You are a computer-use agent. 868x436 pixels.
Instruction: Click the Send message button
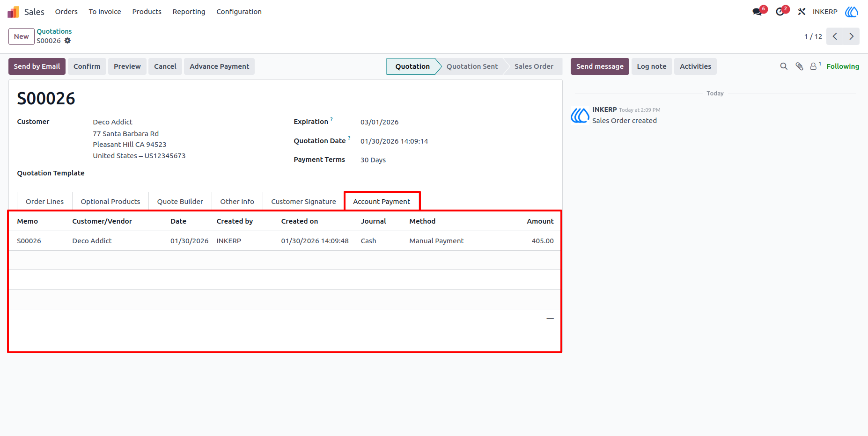point(600,66)
